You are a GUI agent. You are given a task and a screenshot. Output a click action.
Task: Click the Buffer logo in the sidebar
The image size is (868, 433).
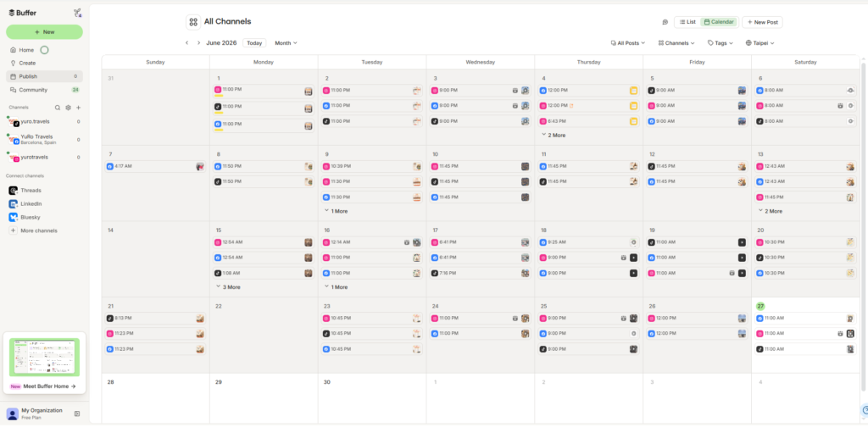coord(23,13)
